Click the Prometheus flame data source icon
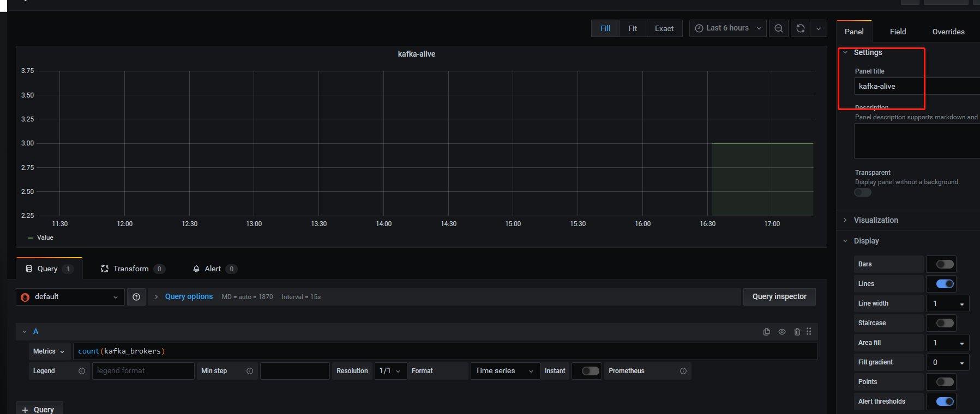 coord(25,297)
